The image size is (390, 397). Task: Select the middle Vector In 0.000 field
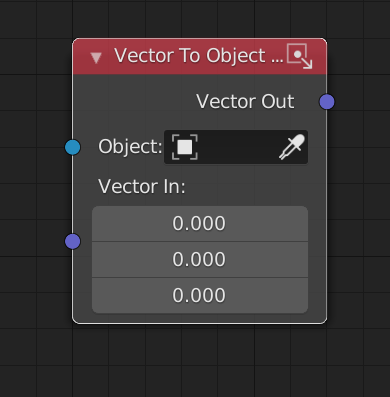coord(200,259)
